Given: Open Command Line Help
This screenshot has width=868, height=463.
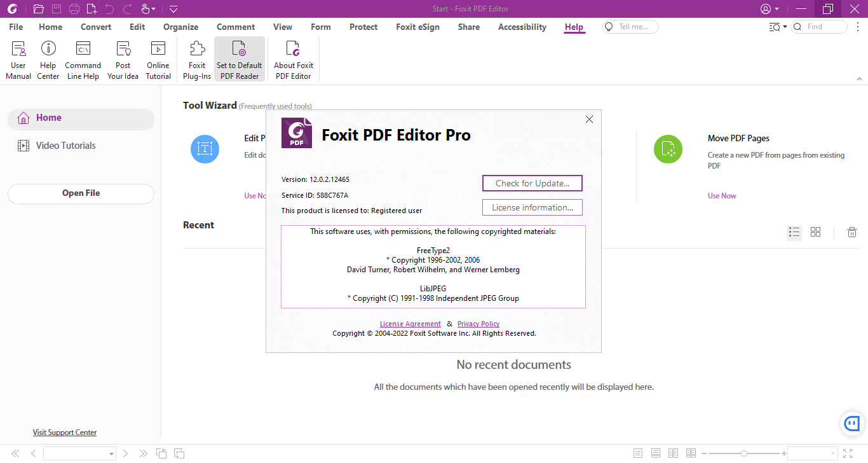Looking at the screenshot, I should 83,59.
